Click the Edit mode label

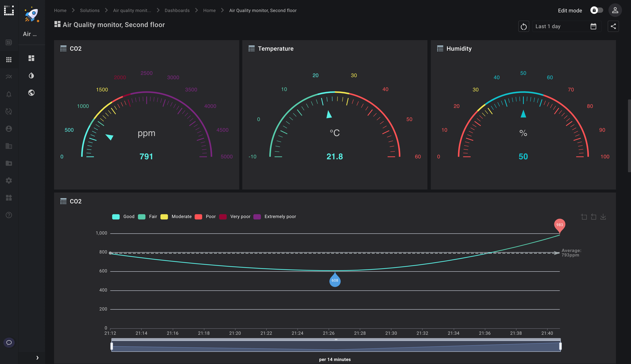(570, 11)
